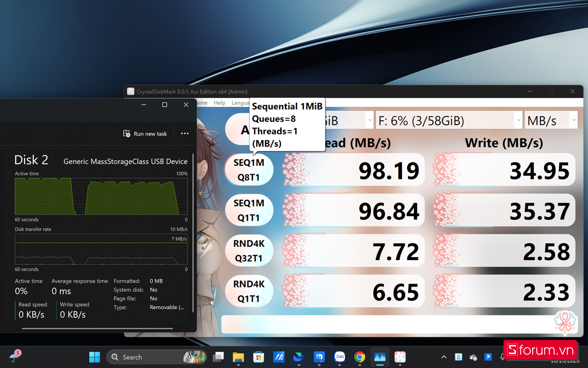Start the RND4K Q1T1 test
The height and width of the screenshot is (368, 588).
249,291
